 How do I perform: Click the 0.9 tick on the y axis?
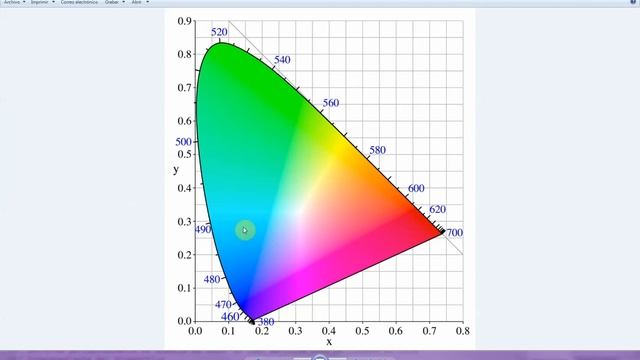[184, 21]
